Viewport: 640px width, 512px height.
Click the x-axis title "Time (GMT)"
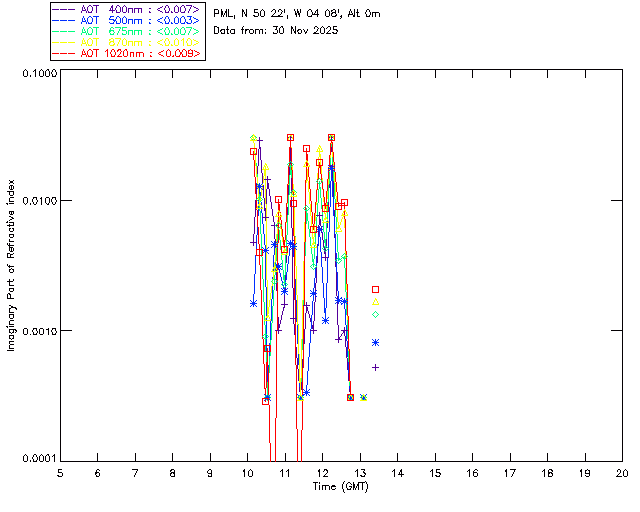click(341, 487)
